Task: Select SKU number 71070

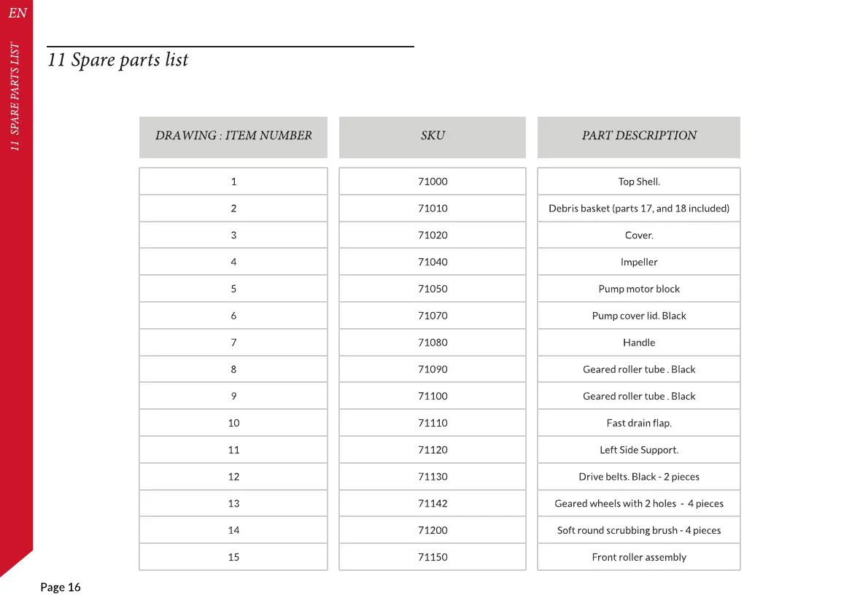Action: pyautogui.click(x=433, y=316)
